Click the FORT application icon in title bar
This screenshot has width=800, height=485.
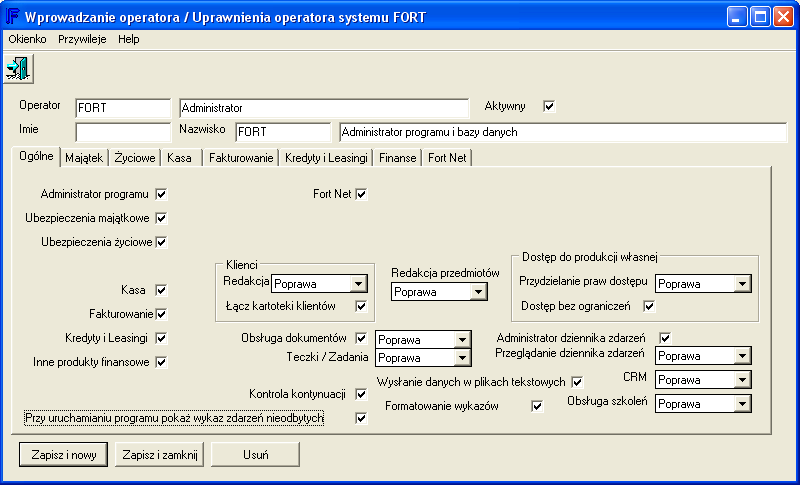point(12,17)
